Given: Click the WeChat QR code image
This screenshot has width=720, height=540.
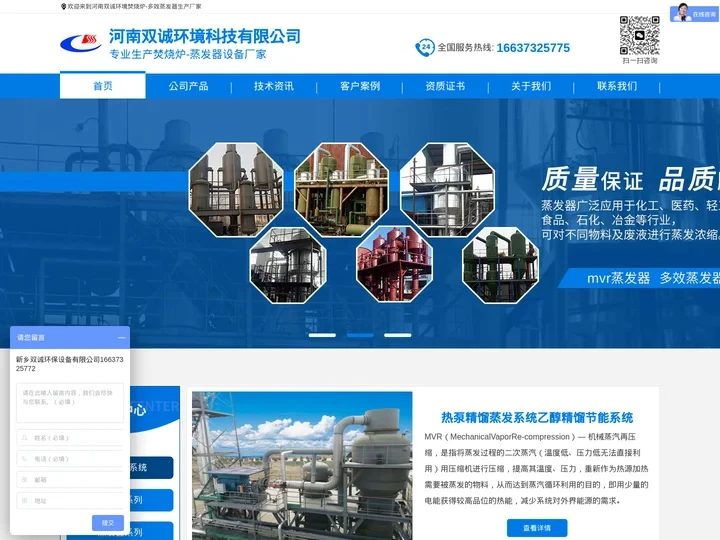Looking at the screenshot, I should [640, 35].
